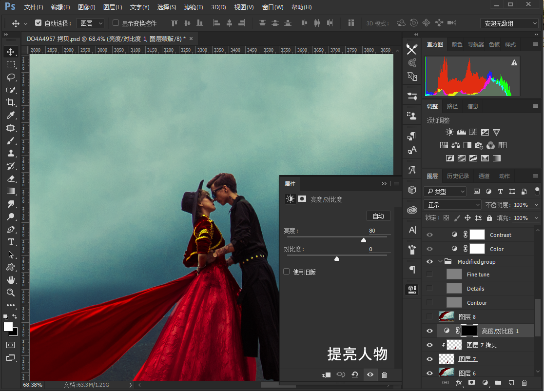Viewport: 544px width, 392px height.
Task: Open the fill 100% dropdown
Action: [537, 218]
